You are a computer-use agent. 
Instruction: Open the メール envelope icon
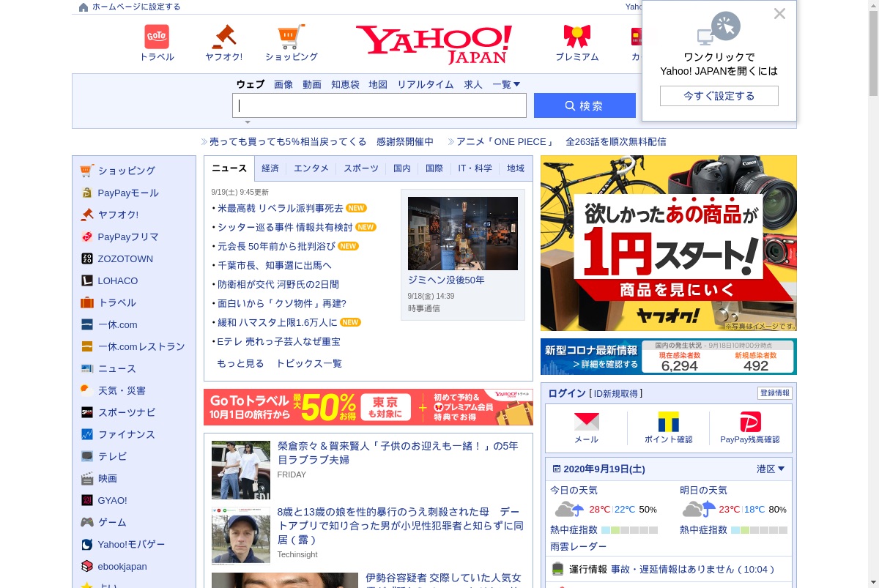click(x=586, y=422)
